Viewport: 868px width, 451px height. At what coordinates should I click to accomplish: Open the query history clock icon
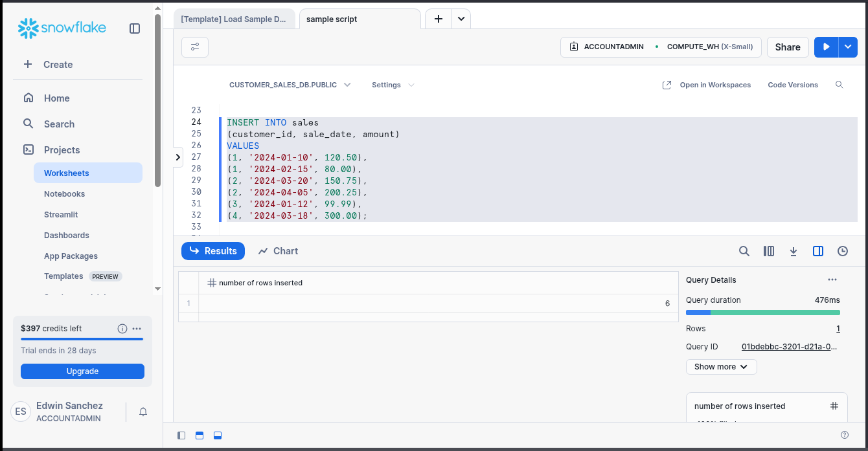click(x=842, y=250)
